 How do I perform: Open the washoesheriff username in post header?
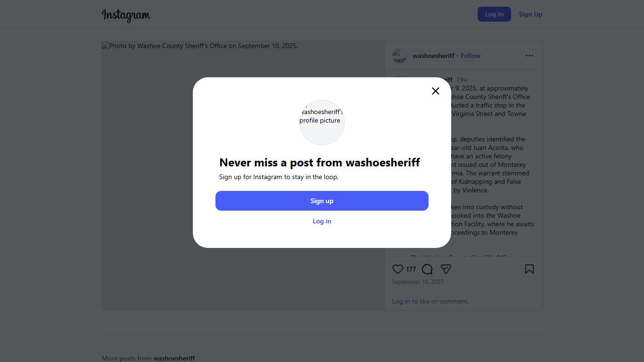pos(433,56)
